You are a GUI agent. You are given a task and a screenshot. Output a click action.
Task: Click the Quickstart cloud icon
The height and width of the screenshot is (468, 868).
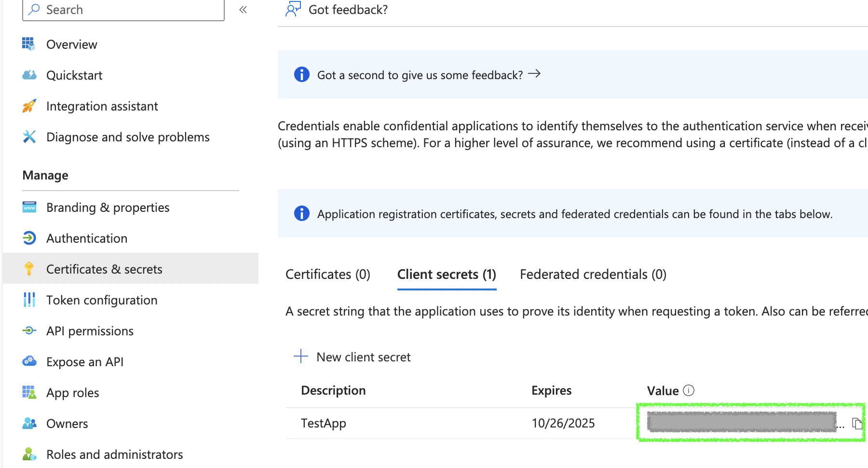click(x=29, y=75)
